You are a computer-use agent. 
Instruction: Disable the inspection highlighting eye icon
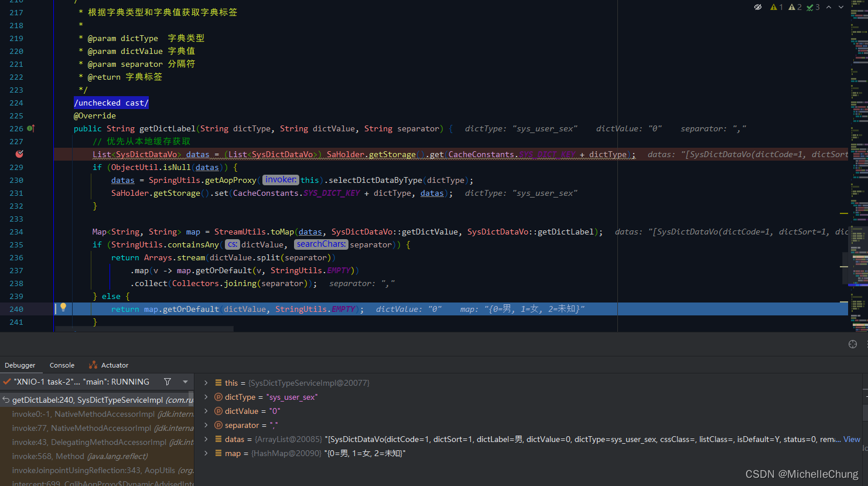coord(757,7)
